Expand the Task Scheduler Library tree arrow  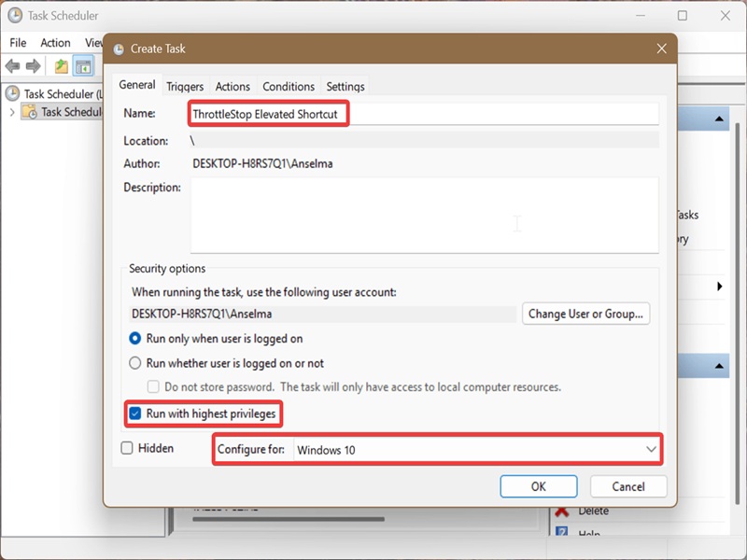pyautogui.click(x=12, y=112)
